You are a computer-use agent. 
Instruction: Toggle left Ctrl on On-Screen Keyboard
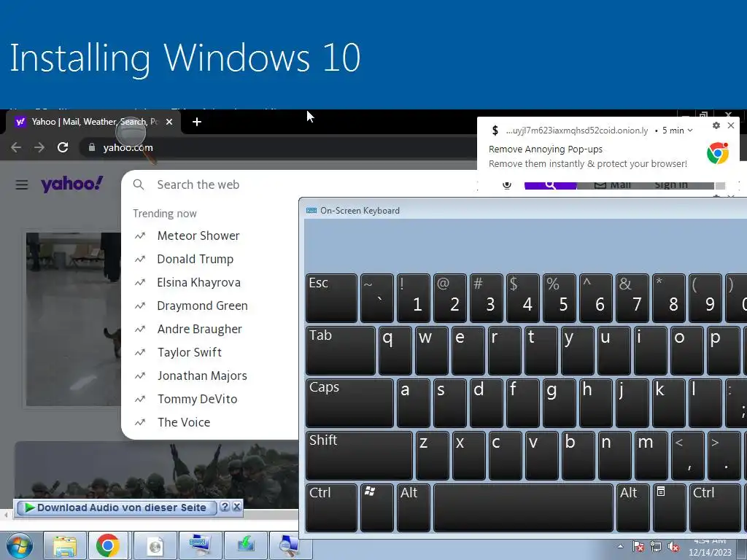point(331,507)
